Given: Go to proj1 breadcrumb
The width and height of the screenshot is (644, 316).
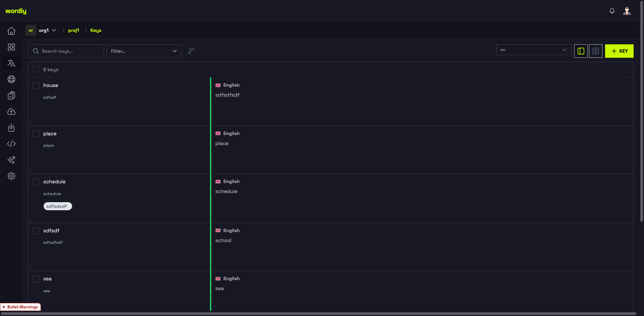Looking at the screenshot, I should (x=73, y=30).
